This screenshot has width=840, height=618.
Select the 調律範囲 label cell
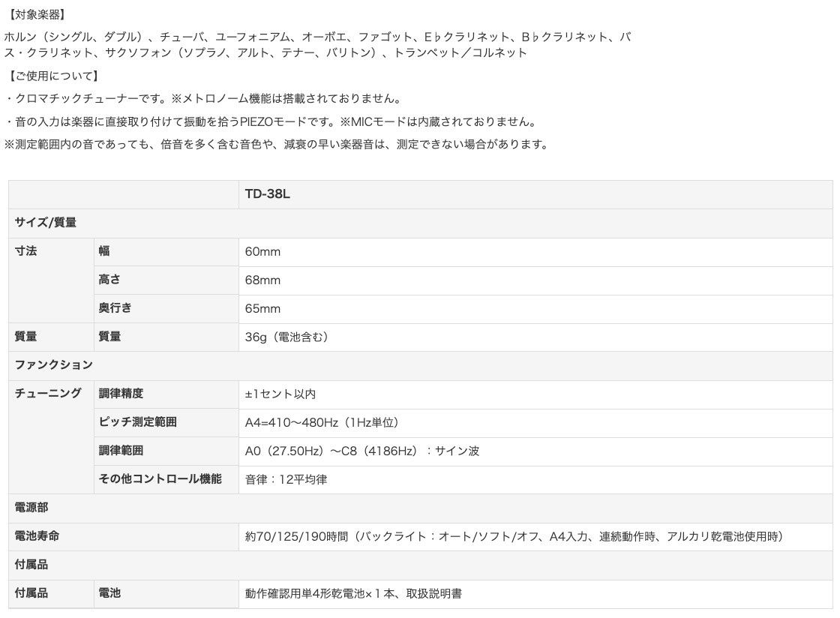coord(166,451)
